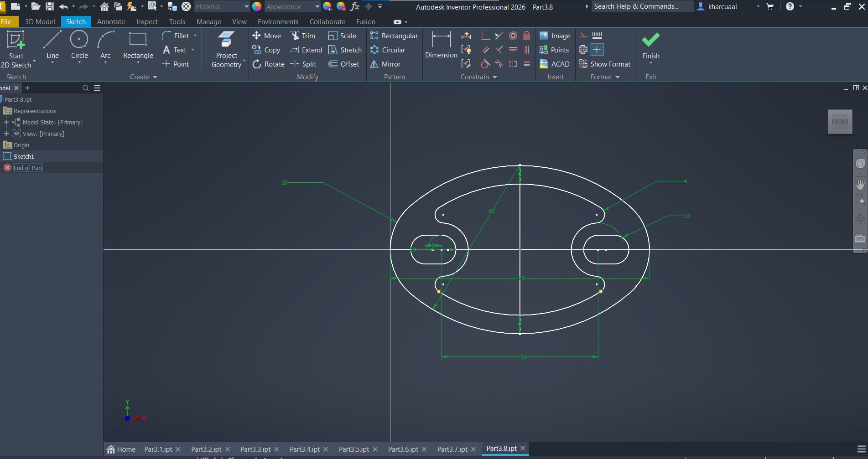Screen dimensions: 868x459
Task: Finish the sketch with green checkmark
Action: (x=650, y=45)
